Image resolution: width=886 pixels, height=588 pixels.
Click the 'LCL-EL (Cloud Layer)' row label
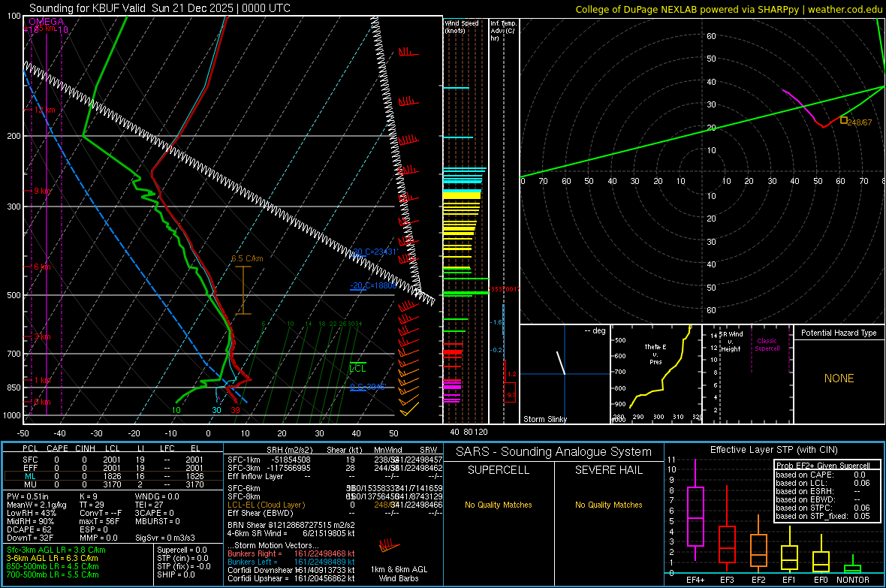click(x=266, y=505)
